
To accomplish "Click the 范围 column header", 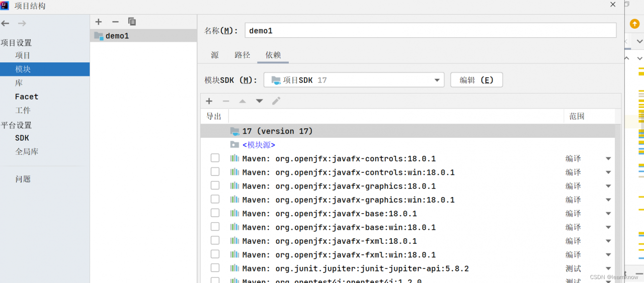I will point(577,116).
